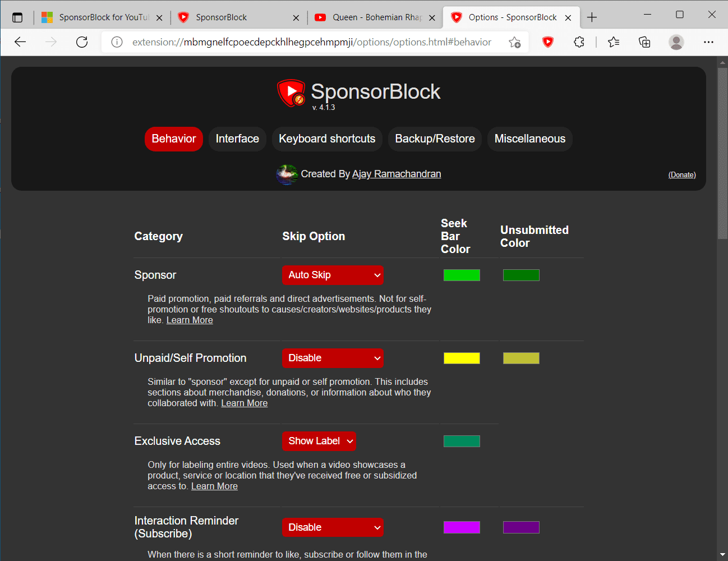Open Learn More link for Sponsor

coord(190,320)
